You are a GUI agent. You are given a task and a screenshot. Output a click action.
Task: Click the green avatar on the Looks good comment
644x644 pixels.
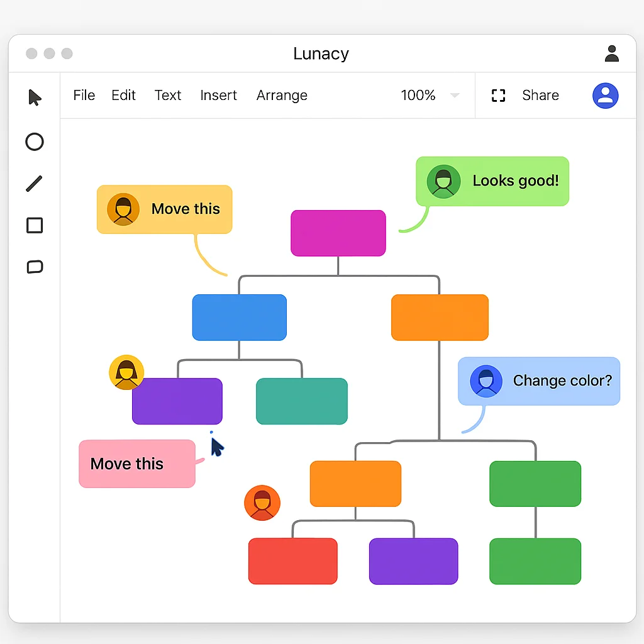click(444, 181)
